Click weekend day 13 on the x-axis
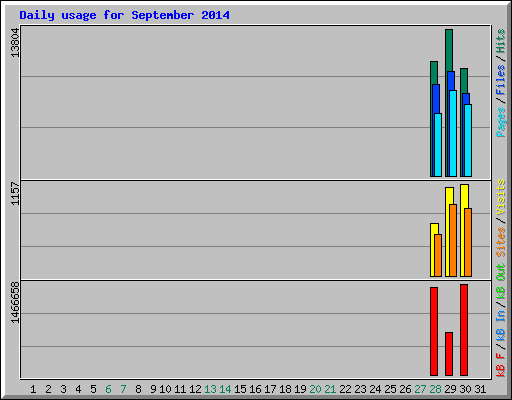Image resolution: width=512 pixels, height=400 pixels. (210, 389)
